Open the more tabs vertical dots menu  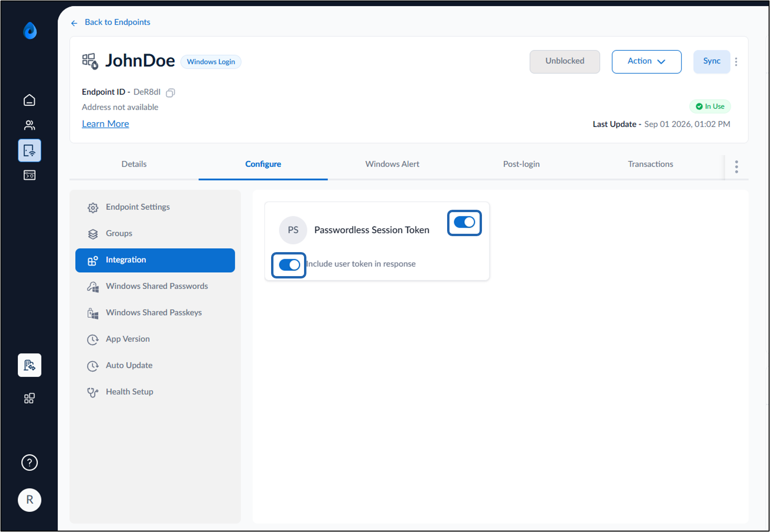coord(737,167)
